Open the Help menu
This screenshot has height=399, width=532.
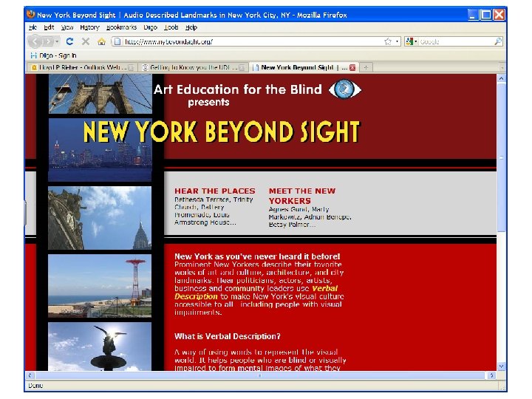pyautogui.click(x=191, y=27)
